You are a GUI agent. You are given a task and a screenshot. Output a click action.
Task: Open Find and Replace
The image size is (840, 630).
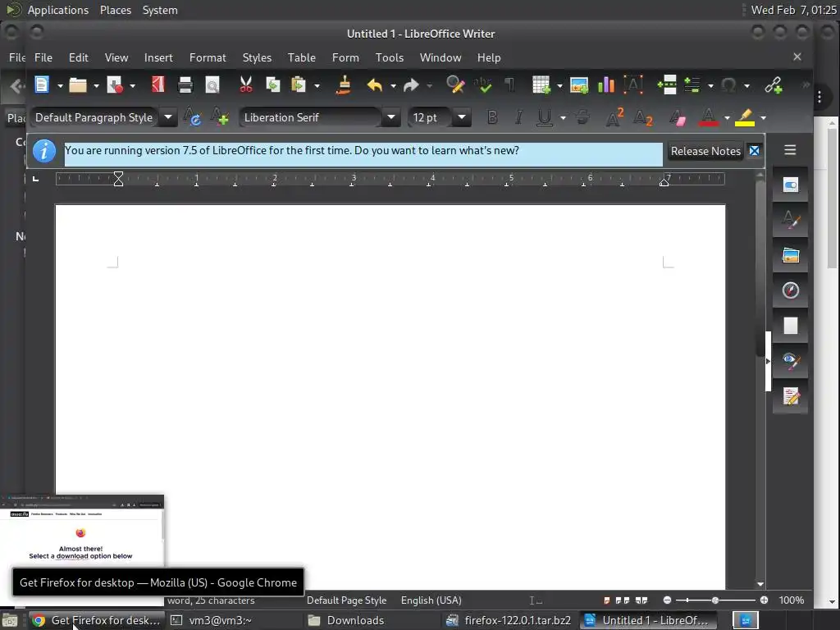(x=455, y=84)
